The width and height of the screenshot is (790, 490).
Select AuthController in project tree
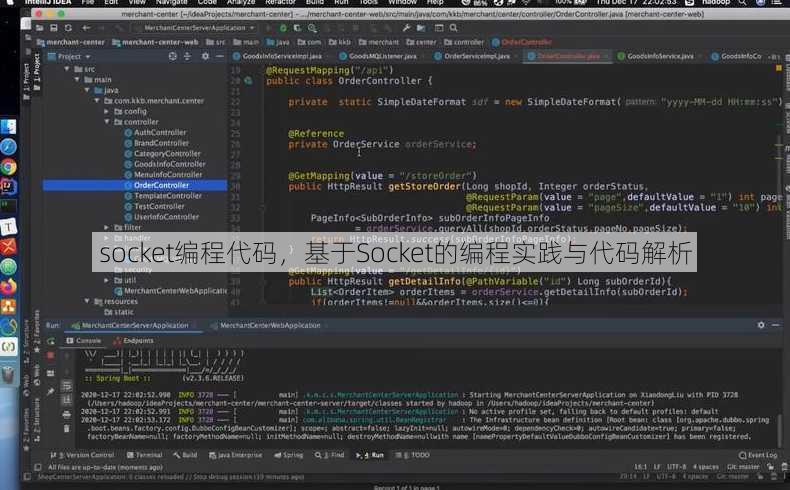[155, 132]
